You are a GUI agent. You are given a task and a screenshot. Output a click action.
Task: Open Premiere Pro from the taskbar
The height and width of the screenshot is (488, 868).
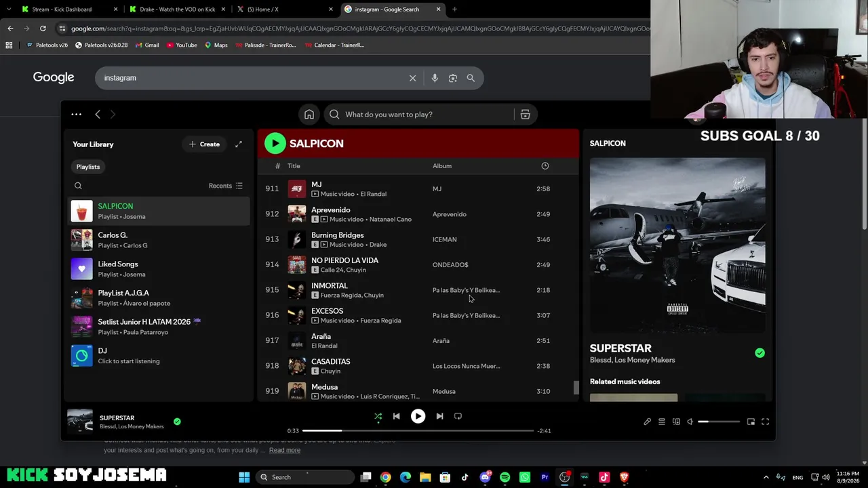pyautogui.click(x=545, y=477)
